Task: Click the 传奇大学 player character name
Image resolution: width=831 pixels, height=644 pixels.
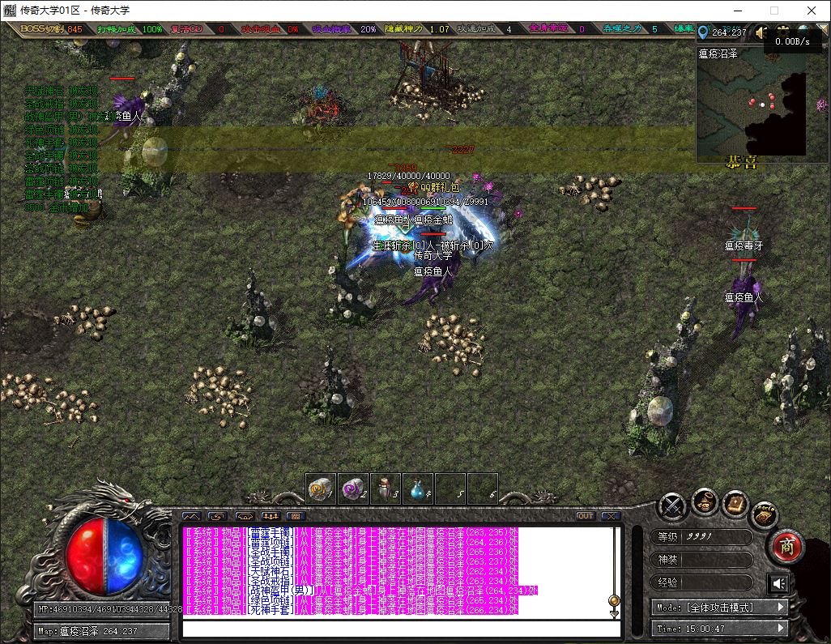Action: point(433,255)
